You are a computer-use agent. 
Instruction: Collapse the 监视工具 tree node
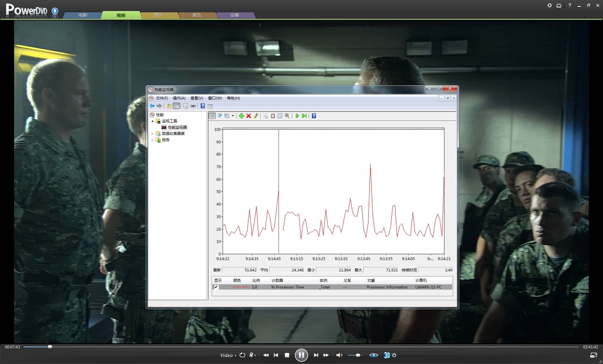(153, 121)
